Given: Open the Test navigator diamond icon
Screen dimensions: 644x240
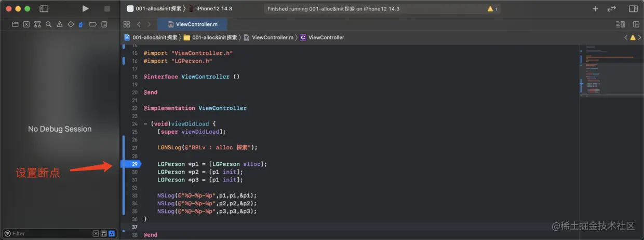Looking at the screenshot, I should 71,24.
